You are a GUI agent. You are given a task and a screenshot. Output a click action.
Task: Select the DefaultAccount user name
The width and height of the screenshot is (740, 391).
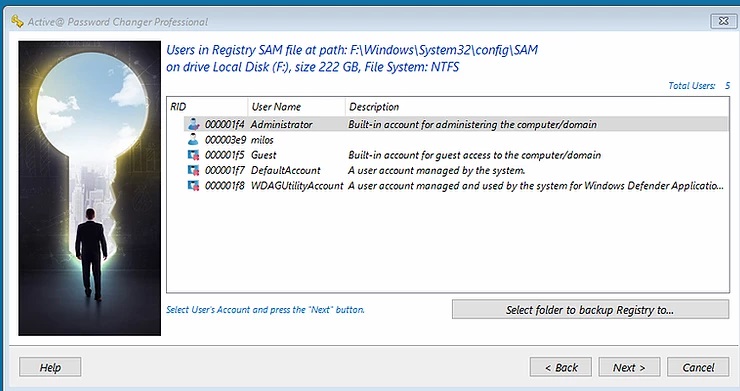click(286, 170)
